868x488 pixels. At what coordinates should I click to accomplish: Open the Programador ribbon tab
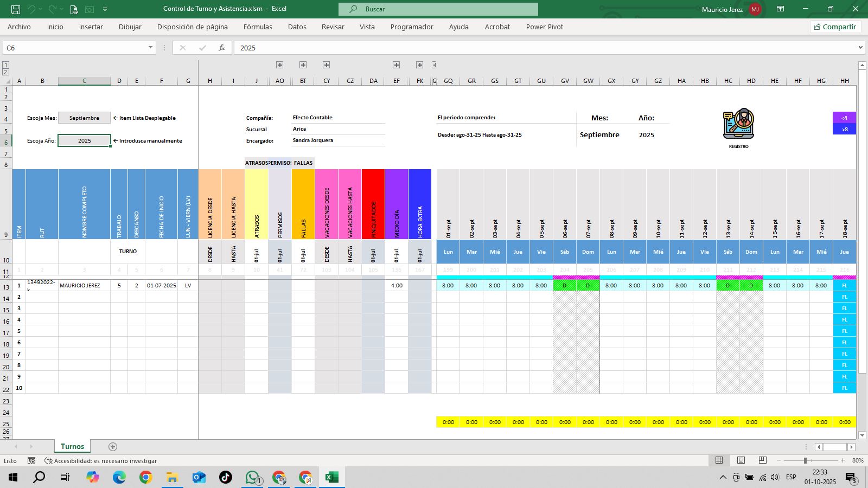tap(412, 27)
